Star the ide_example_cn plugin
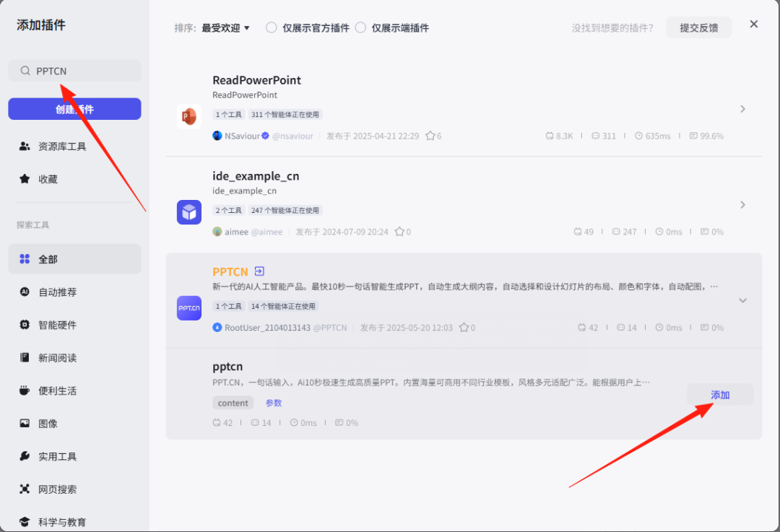Image resolution: width=780 pixels, height=532 pixels. pyautogui.click(x=399, y=232)
